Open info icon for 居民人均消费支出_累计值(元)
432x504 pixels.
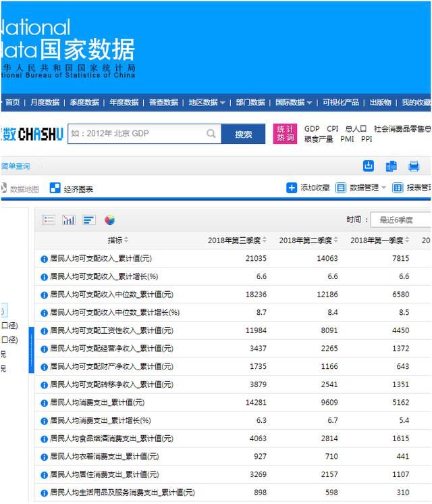(x=44, y=403)
